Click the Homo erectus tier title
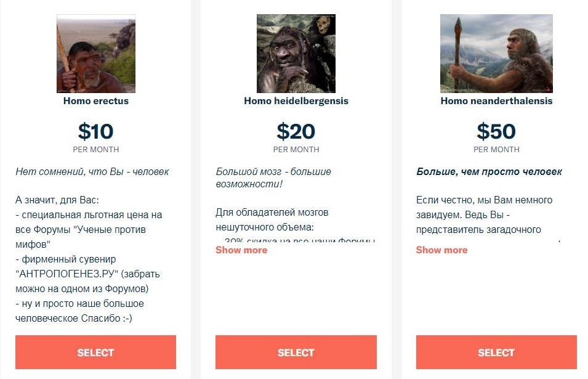Image resolution: width=588 pixels, height=379 pixels. 95,101
